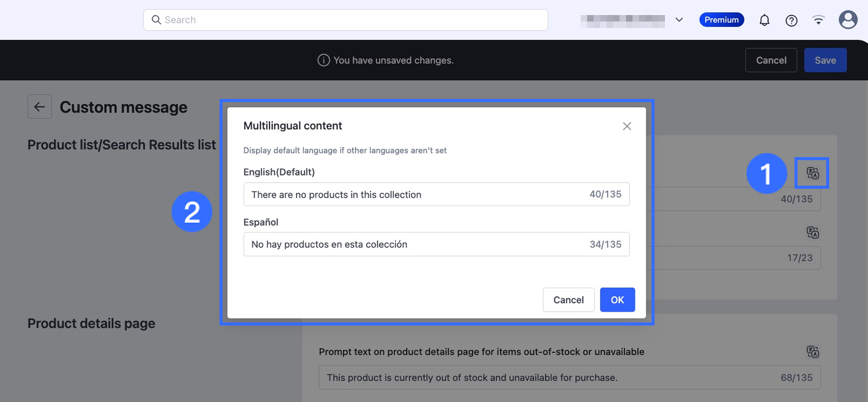Open translation for out-of-stock prompt text
868x402 pixels.
point(812,351)
